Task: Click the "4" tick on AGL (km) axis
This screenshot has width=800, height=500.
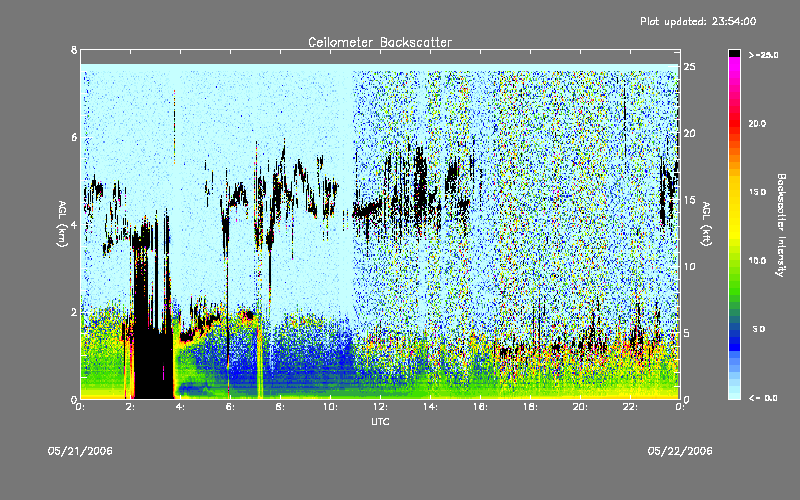Action: click(x=74, y=224)
